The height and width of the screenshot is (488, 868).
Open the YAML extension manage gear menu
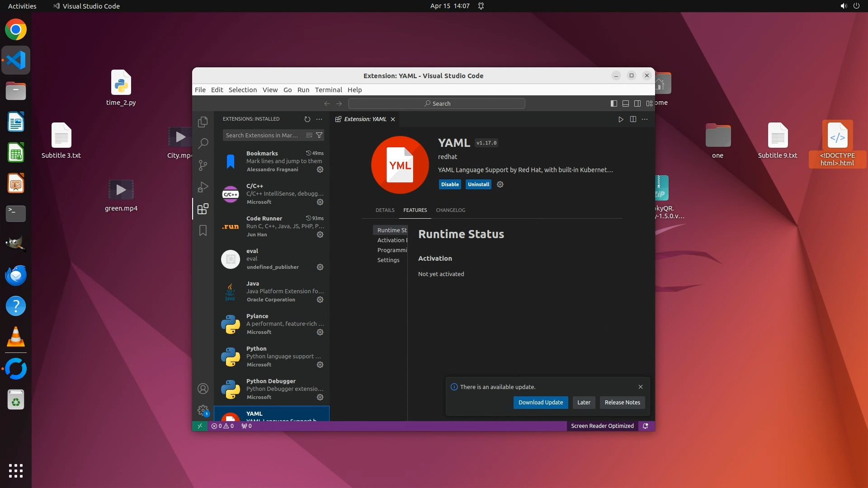[x=500, y=184]
